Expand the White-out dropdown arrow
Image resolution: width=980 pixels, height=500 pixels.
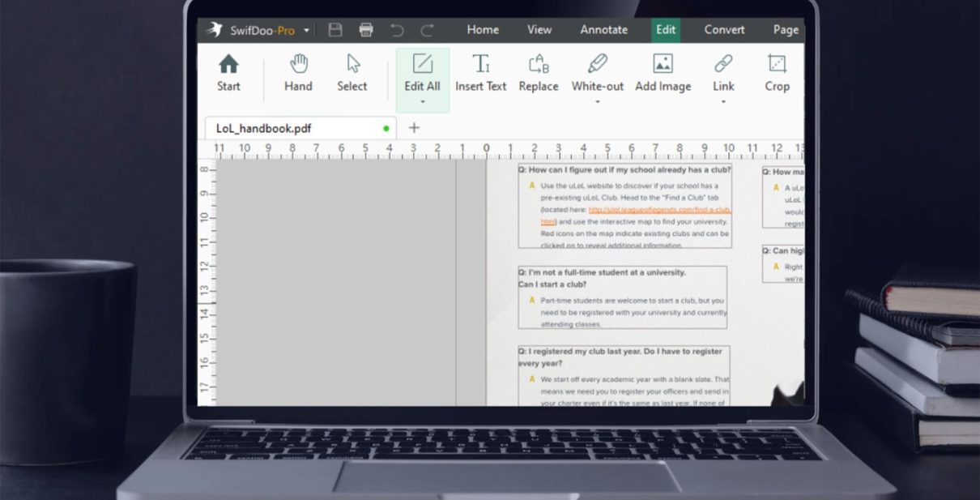[x=598, y=102]
